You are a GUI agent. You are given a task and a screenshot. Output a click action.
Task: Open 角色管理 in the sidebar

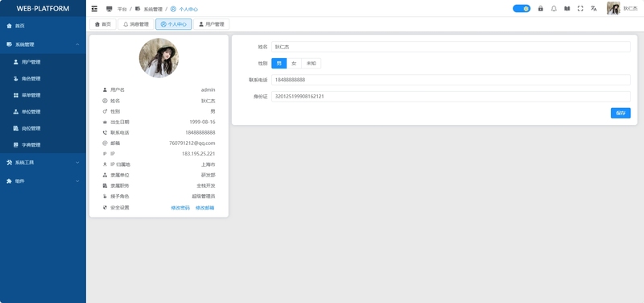43,78
